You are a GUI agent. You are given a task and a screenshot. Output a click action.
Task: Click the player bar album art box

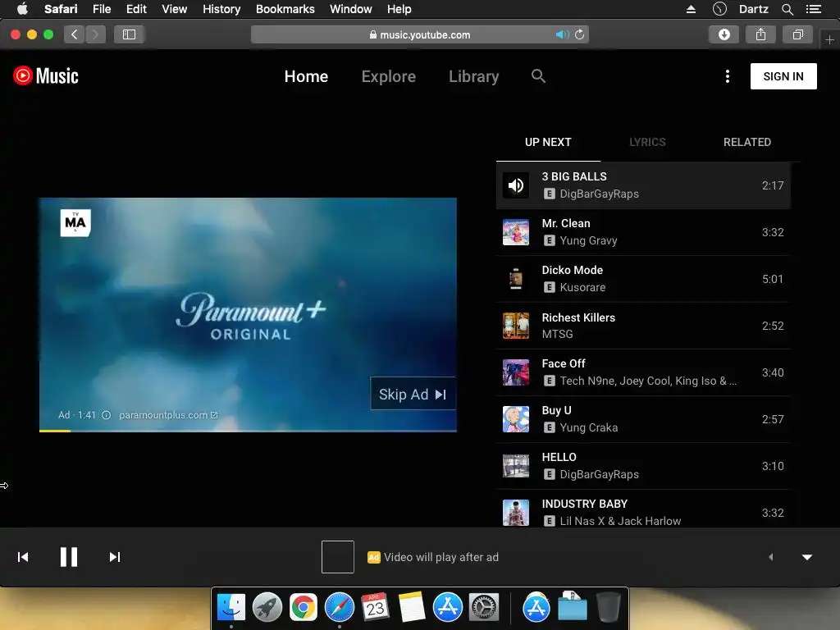337,557
